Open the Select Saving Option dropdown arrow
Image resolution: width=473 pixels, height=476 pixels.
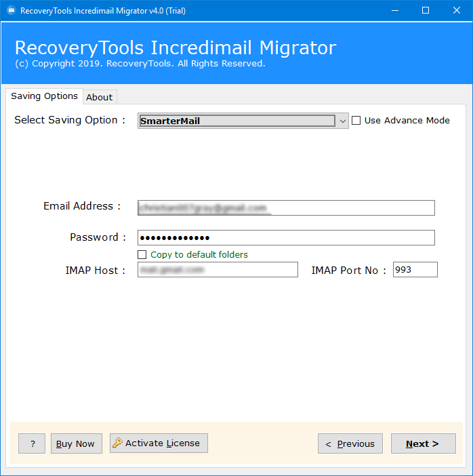pyautogui.click(x=342, y=121)
